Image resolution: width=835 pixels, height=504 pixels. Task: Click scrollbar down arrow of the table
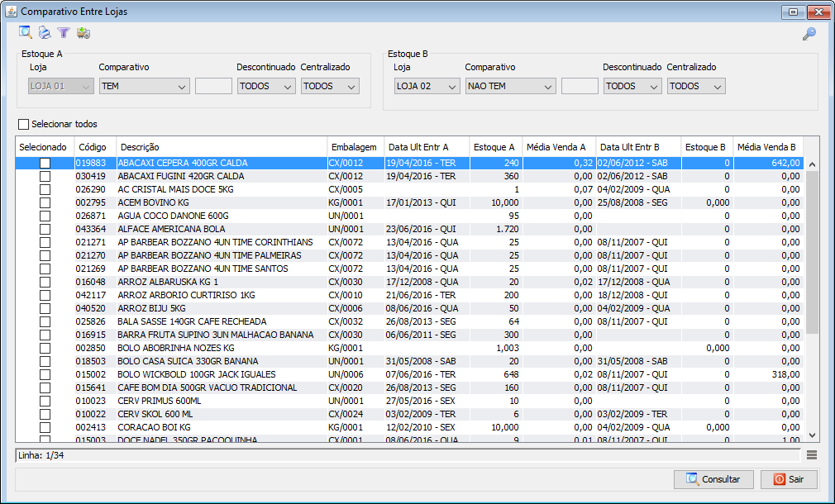coord(812,435)
